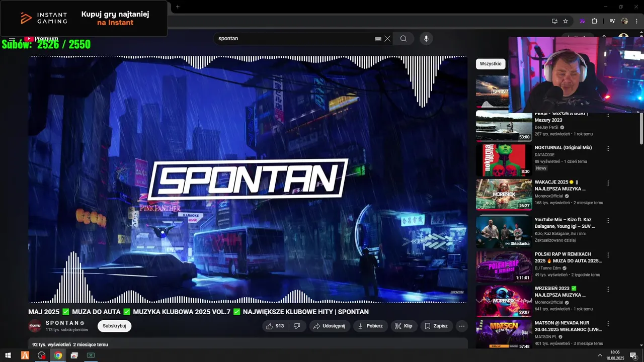Image resolution: width=644 pixels, height=362 pixels.
Task: Open the Chrome profile avatar
Action: 624,21
